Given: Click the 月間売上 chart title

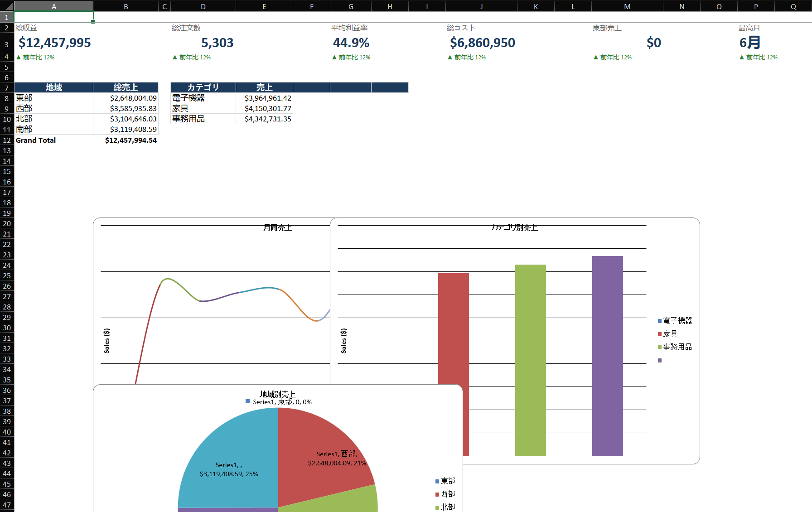Looking at the screenshot, I should pyautogui.click(x=278, y=227).
